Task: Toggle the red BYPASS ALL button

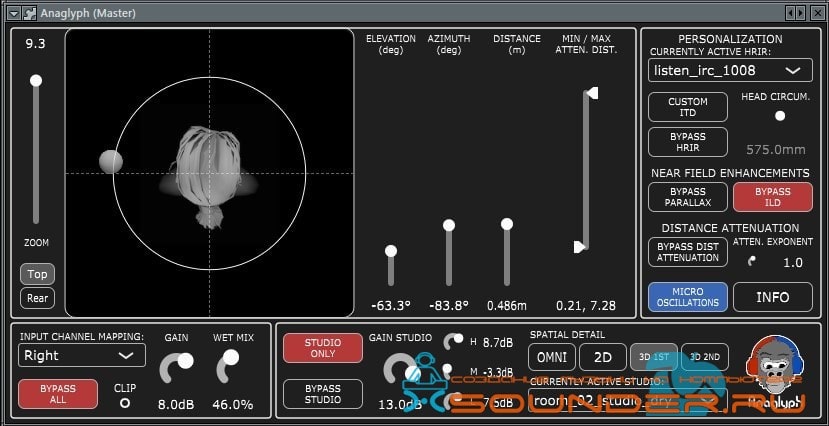Action: [x=58, y=394]
